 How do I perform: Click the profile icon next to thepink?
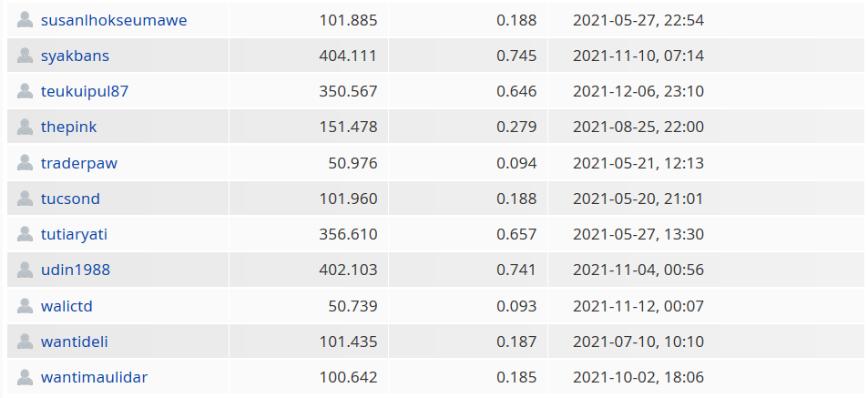[x=25, y=127]
